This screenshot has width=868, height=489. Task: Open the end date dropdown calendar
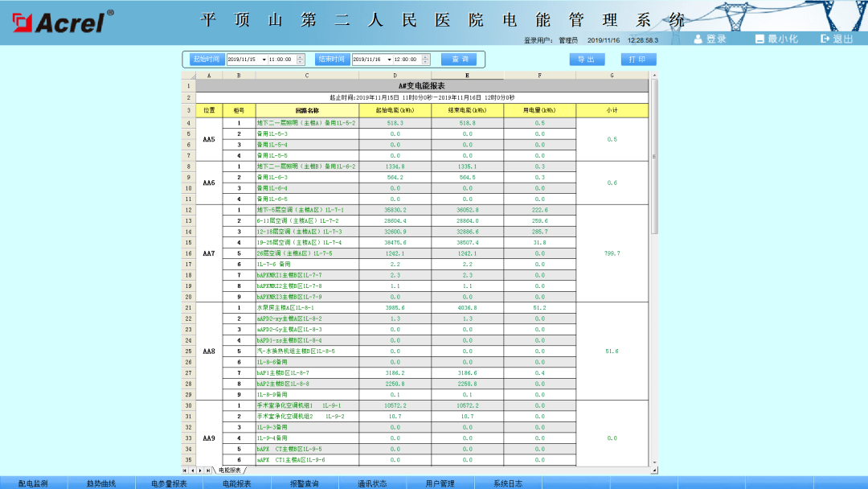389,60
